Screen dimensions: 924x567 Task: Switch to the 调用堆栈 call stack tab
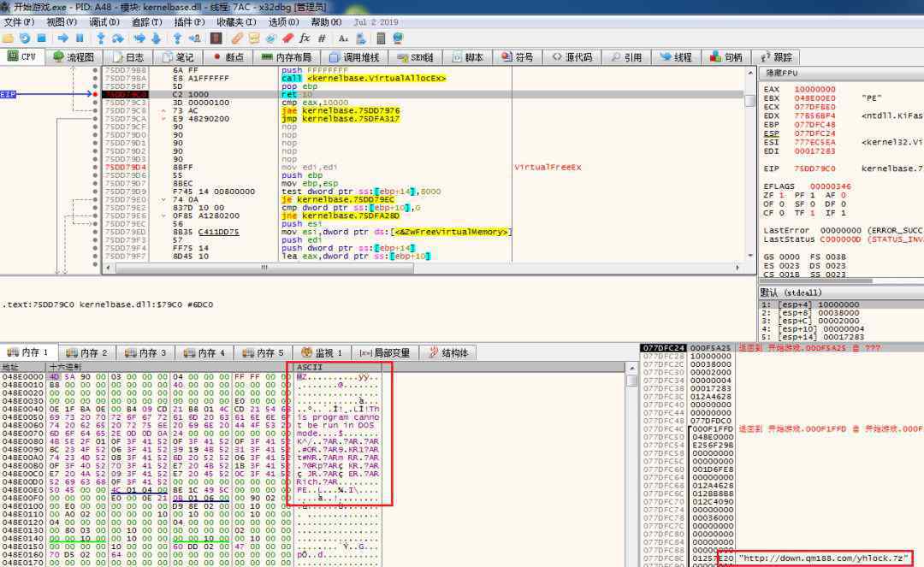pyautogui.click(x=355, y=57)
